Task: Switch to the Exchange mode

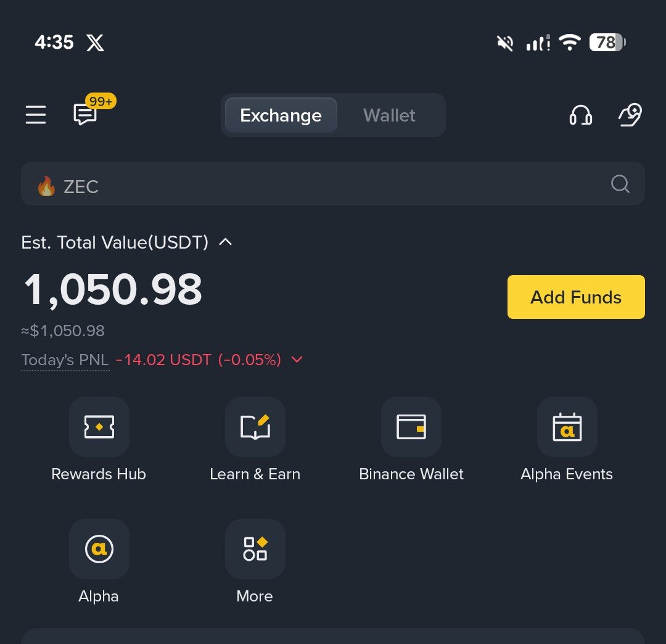Action: [x=281, y=115]
